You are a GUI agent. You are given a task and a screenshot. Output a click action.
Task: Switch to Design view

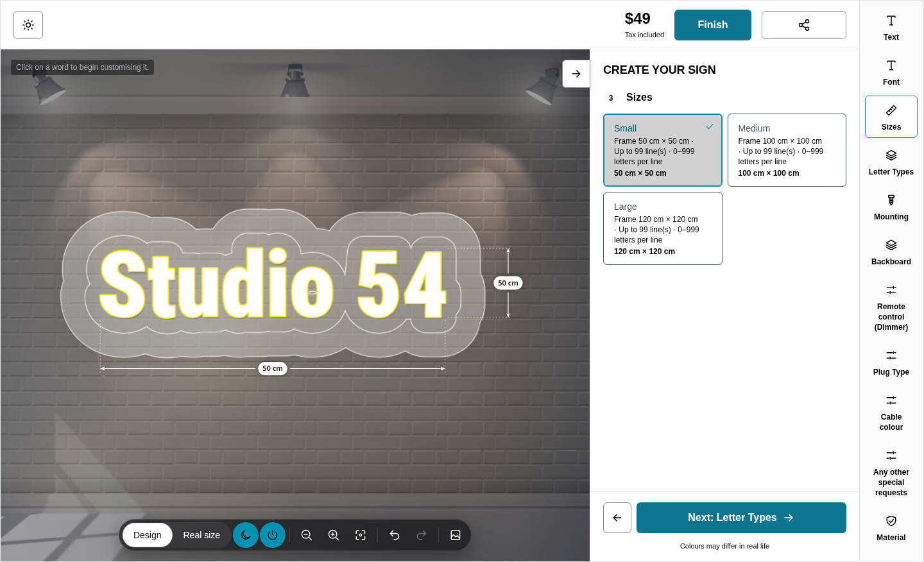[x=148, y=535]
